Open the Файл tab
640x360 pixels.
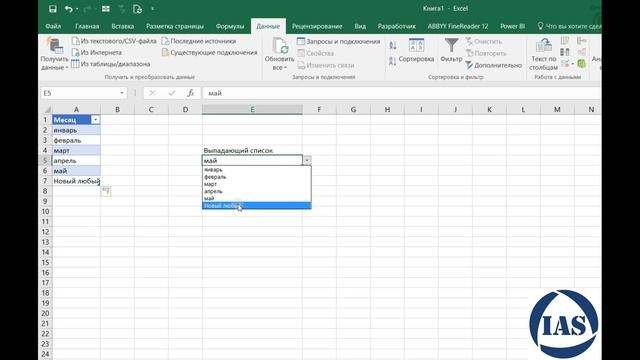(53, 26)
